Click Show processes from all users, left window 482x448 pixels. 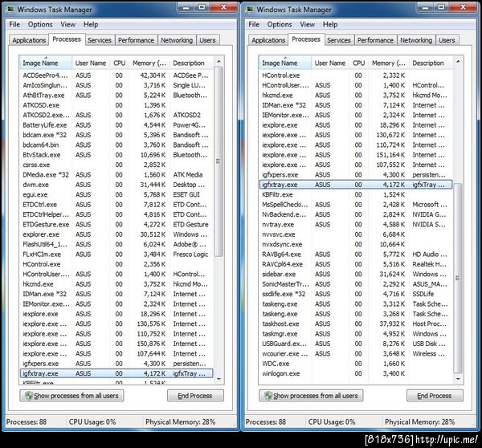click(72, 396)
